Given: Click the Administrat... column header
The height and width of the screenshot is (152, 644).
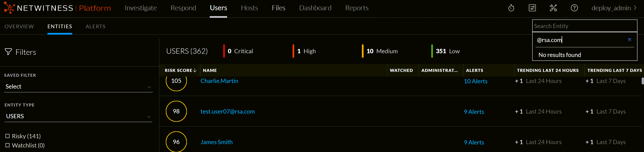Looking at the screenshot, I should [439, 70].
